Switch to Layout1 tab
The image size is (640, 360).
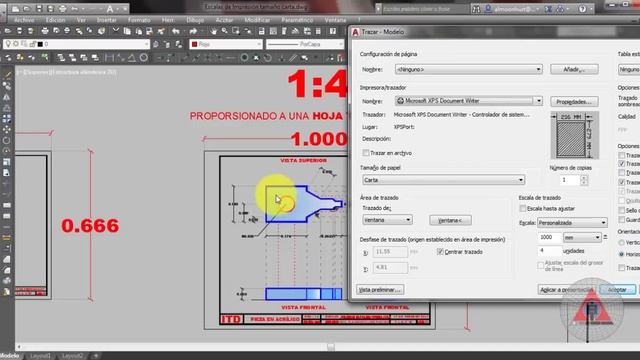tap(40, 356)
